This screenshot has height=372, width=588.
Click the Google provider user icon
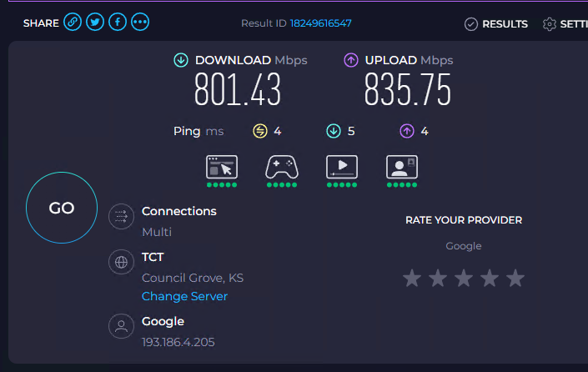click(x=121, y=326)
